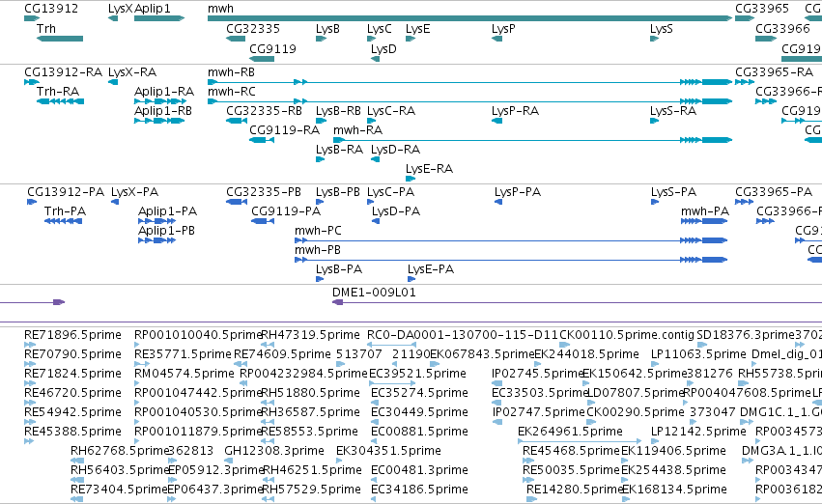Select the Aplip1-RA transcript label

(164, 92)
